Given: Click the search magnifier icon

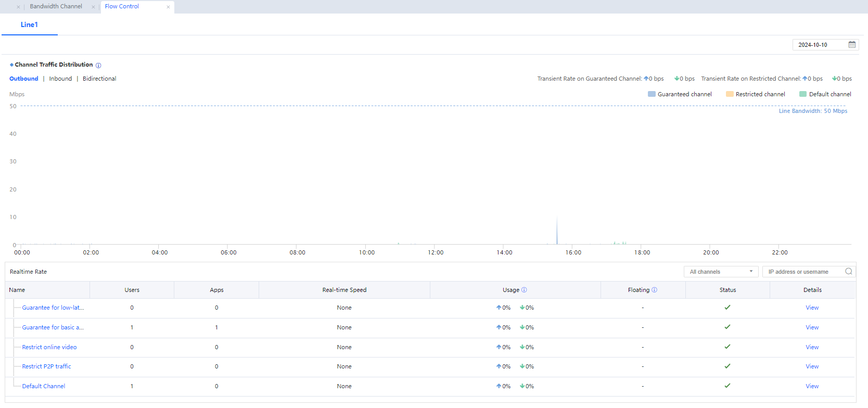Looking at the screenshot, I should tap(849, 272).
